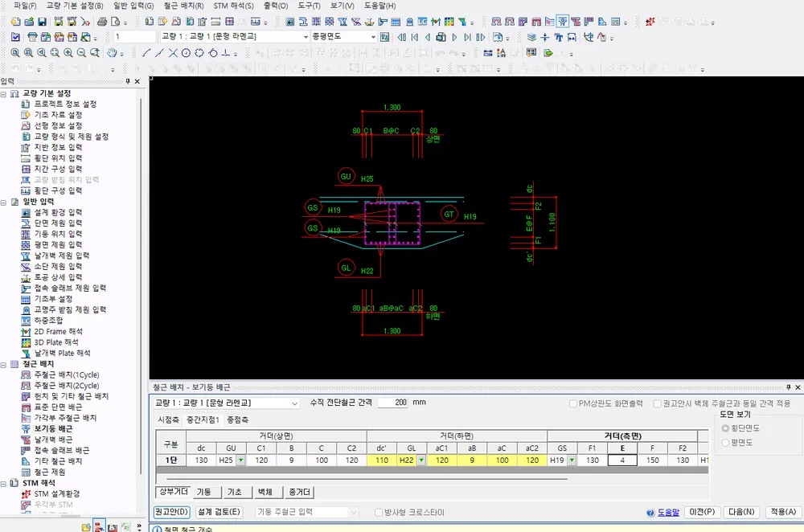Viewport: 804px width, 532px height.
Task: Click the Print toolbar icon
Action: (x=102, y=22)
